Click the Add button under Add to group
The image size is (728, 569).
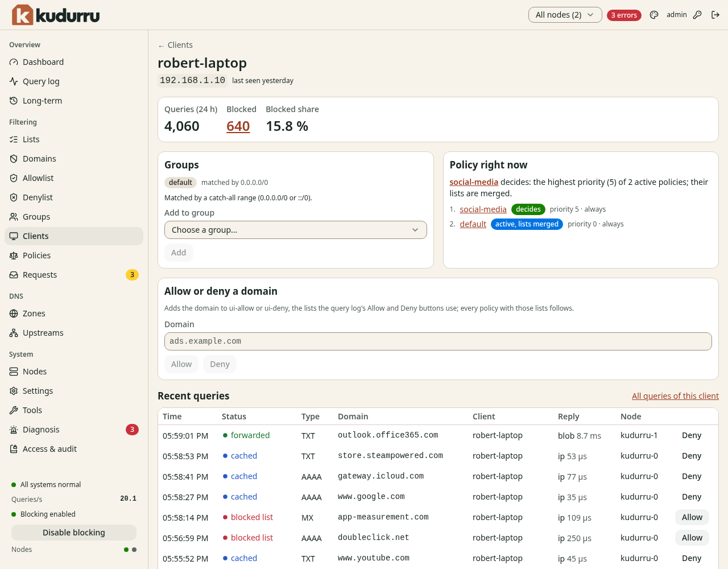click(x=179, y=253)
